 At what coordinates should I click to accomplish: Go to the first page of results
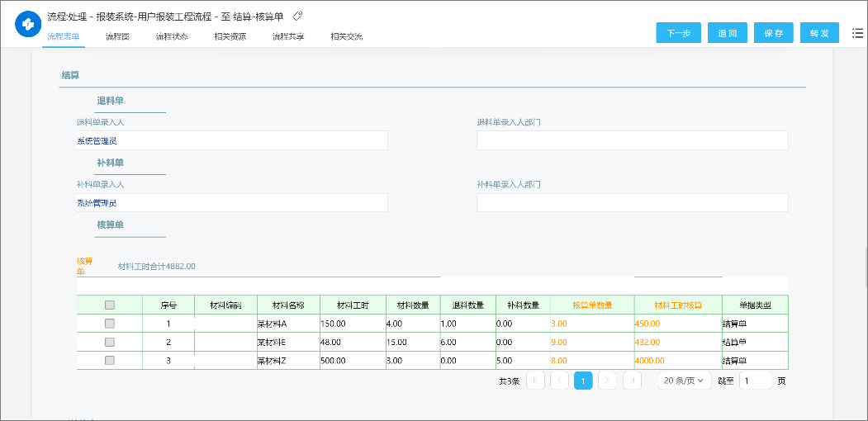pyautogui.click(x=535, y=381)
